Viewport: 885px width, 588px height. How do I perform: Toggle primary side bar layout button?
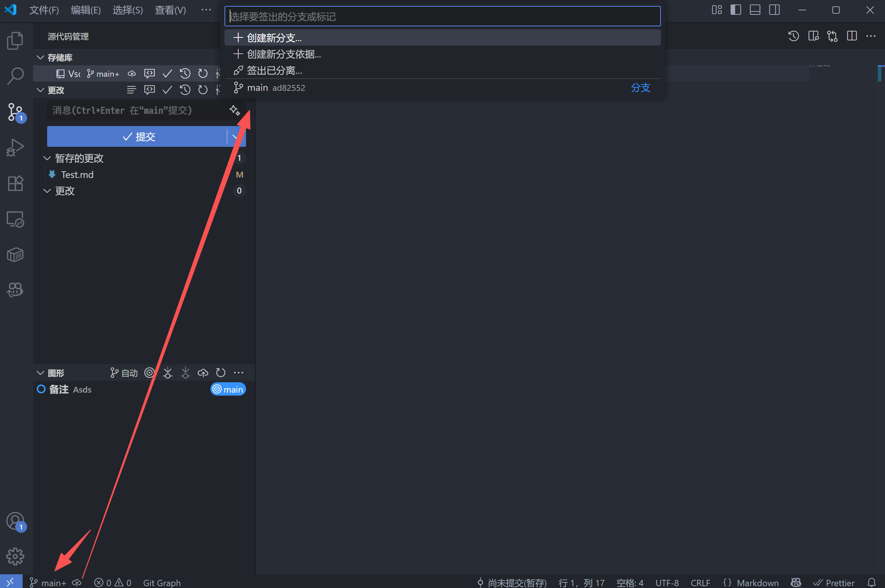[x=735, y=10]
